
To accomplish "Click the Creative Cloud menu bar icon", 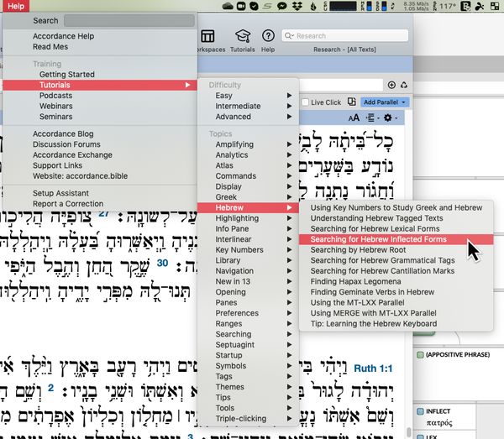I will (x=228, y=6).
